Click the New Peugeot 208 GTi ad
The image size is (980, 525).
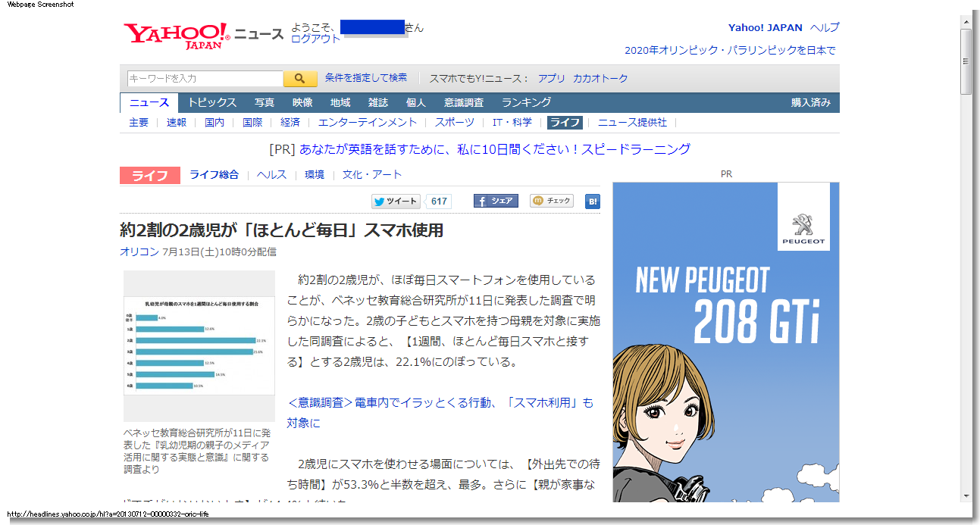pos(726,341)
